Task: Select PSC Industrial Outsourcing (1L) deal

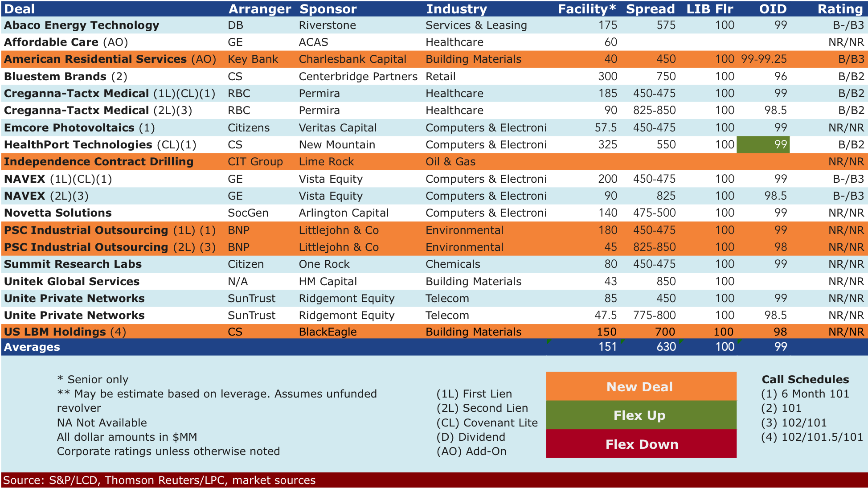Action: coord(110,230)
